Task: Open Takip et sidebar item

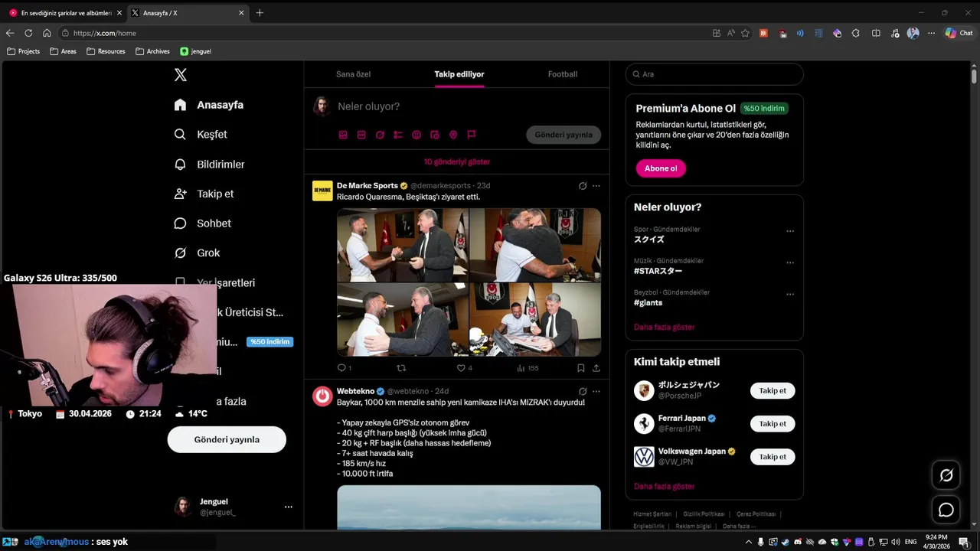Action: pos(204,194)
